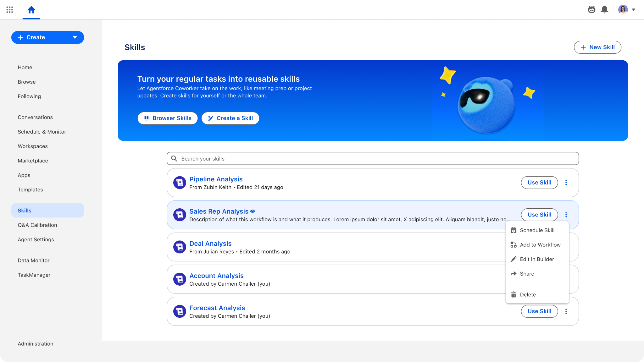Open Following in the sidebar
The image size is (644, 362).
(29, 96)
